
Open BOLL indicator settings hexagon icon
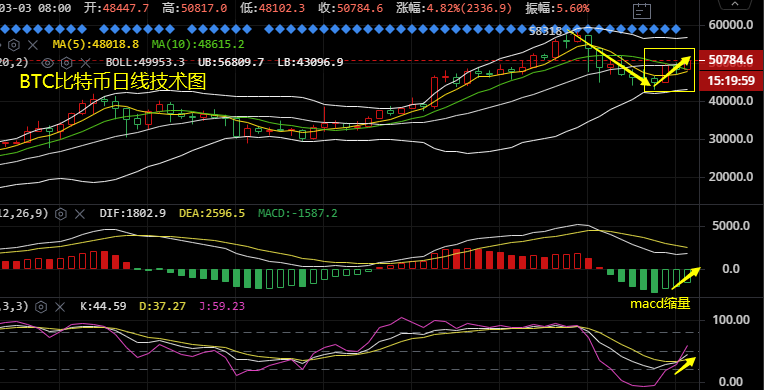pos(66,62)
